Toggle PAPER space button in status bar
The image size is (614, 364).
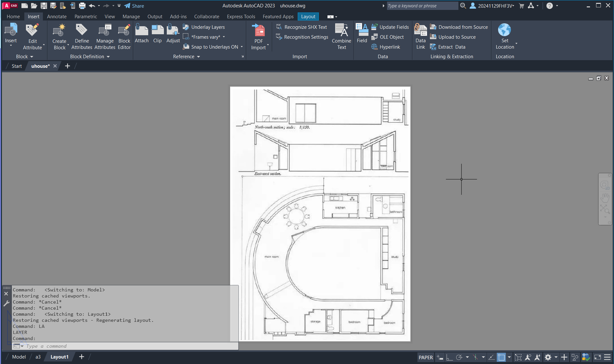425,357
